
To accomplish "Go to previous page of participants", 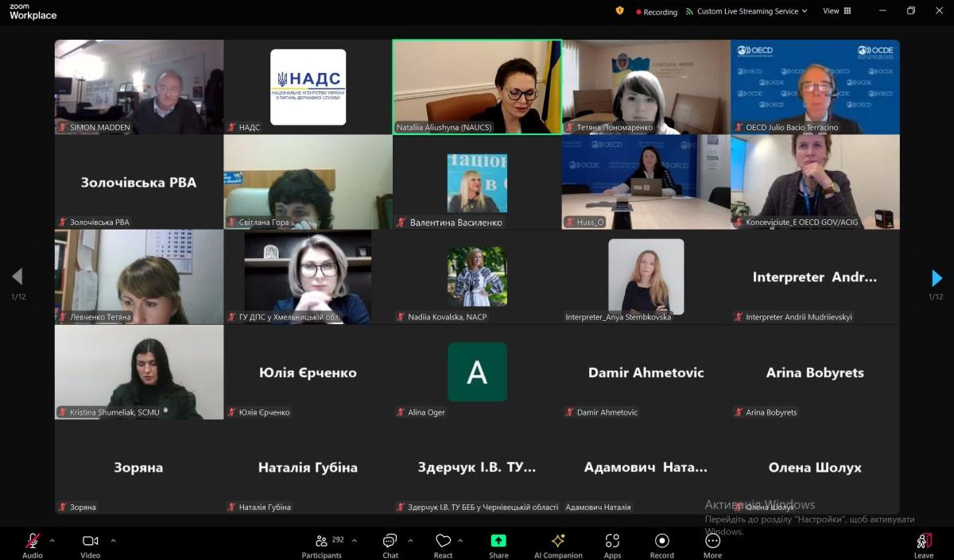I will 17,277.
